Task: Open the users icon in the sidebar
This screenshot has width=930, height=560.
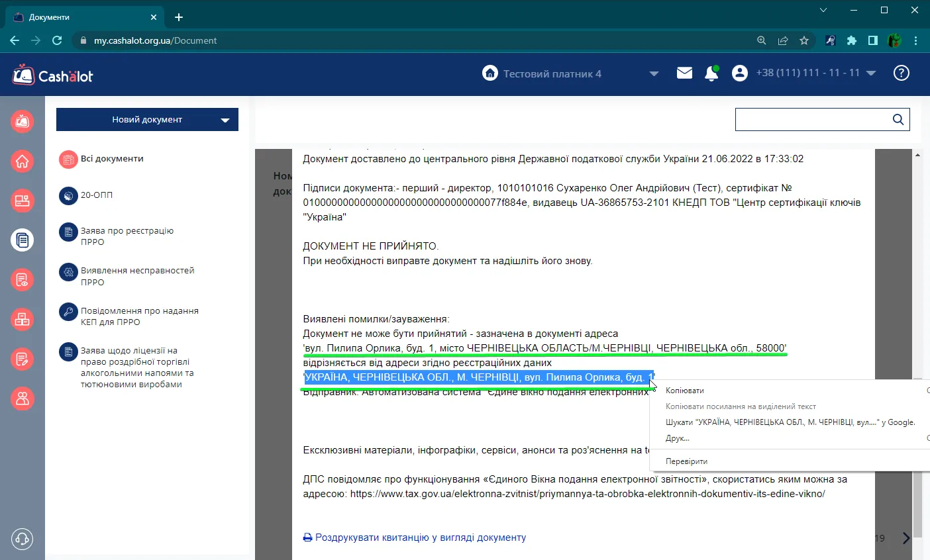Action: (x=23, y=398)
